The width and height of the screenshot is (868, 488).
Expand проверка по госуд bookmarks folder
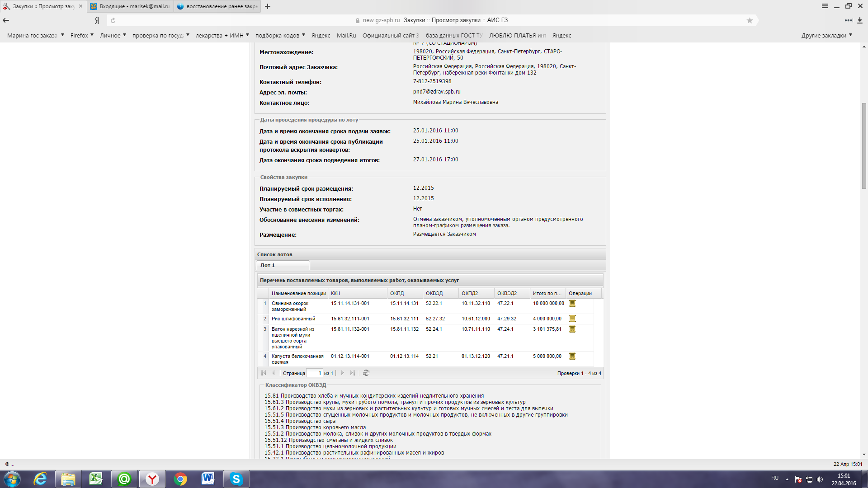tap(161, 35)
